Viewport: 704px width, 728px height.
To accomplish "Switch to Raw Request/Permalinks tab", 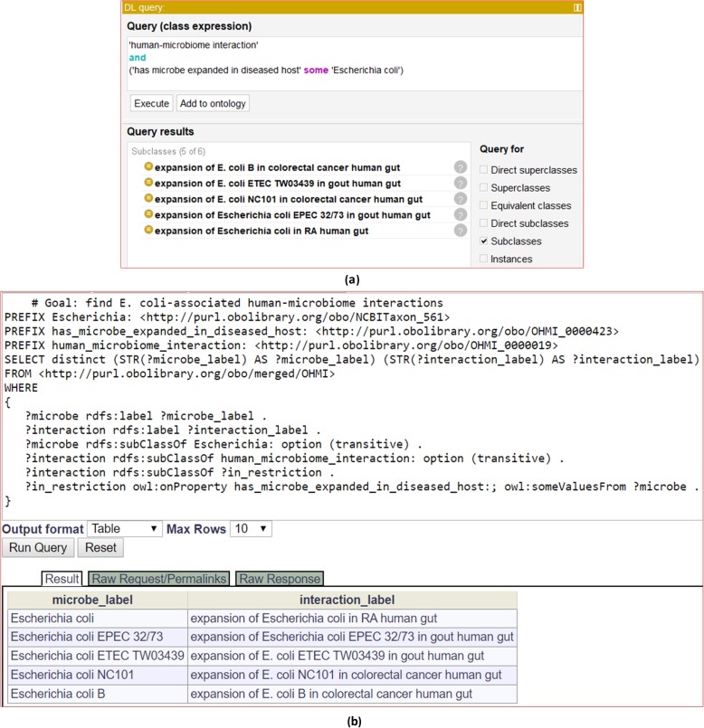I will (158, 579).
